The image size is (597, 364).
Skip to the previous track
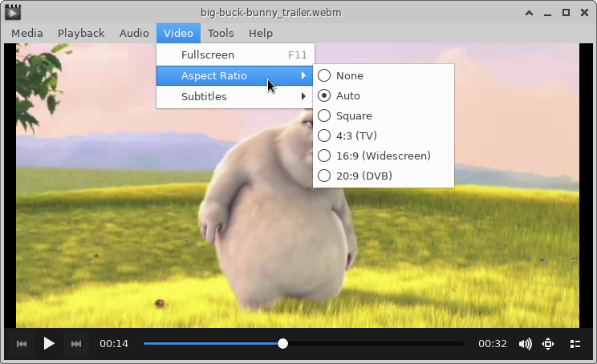coord(22,344)
